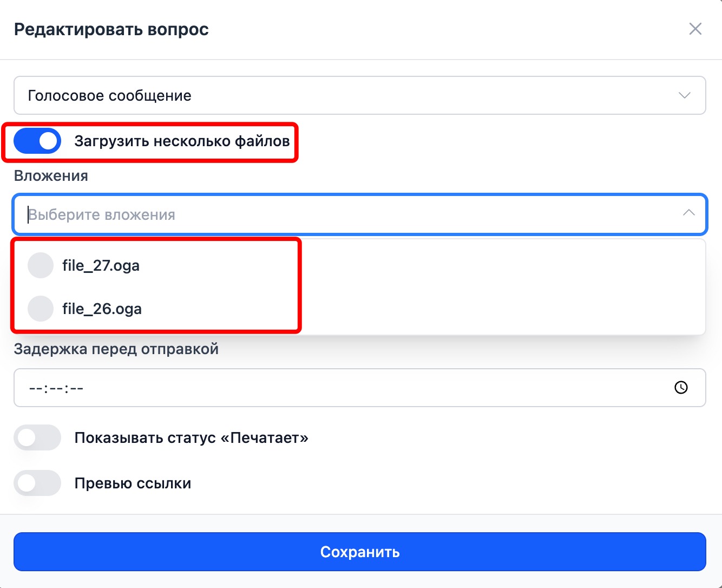Close the Редактировать вопрос dialog
This screenshot has width=722, height=588.
coord(695,29)
